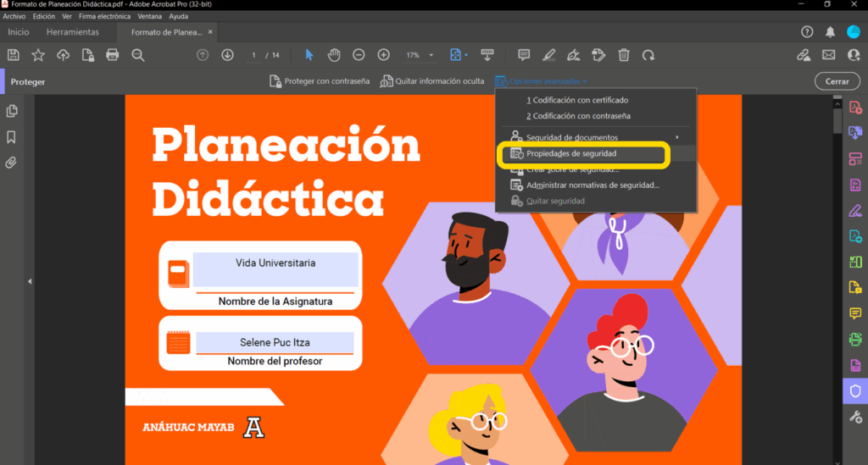Open the Attachments paperclip panel
Viewport: 868px width, 465px height.
pos(12,163)
